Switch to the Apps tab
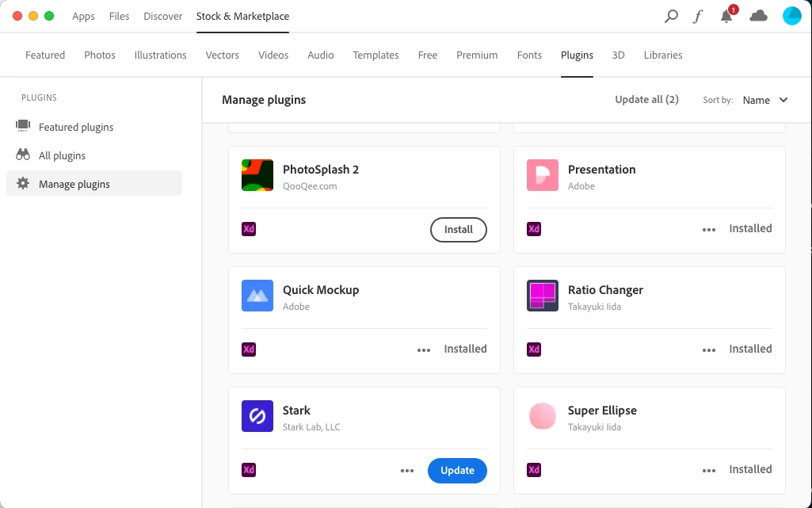This screenshot has width=812, height=508. [83, 16]
